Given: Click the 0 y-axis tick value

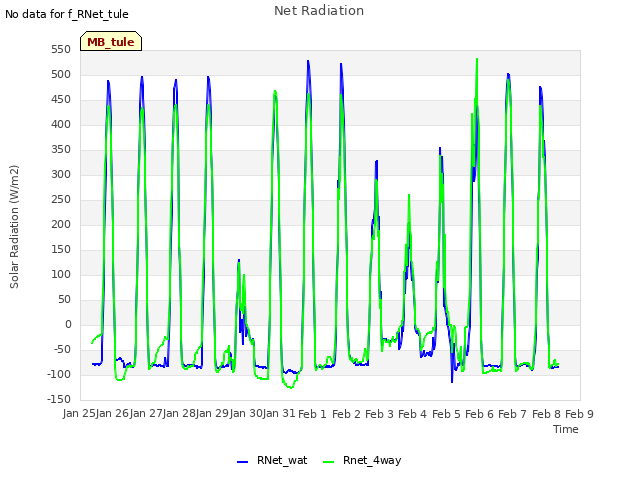Looking at the screenshot, I should (x=68, y=324).
